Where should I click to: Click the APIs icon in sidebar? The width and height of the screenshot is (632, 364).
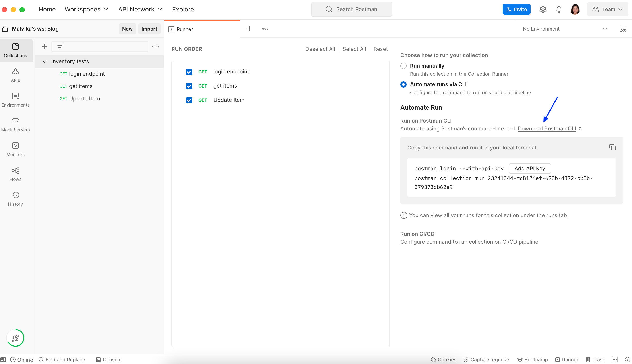point(15,75)
